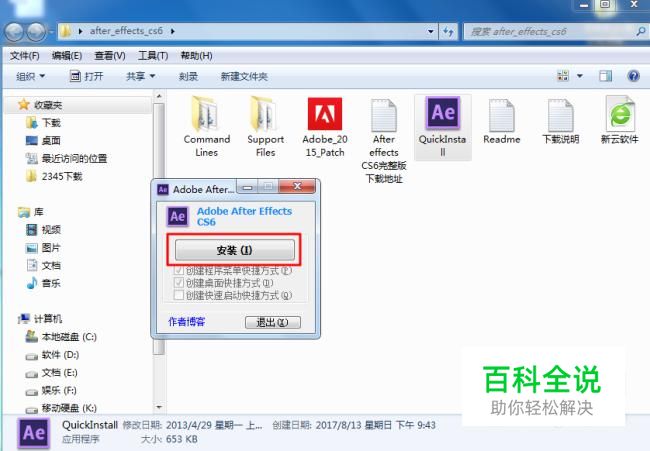This screenshot has width=650, height=451.
Task: Toggle the preview pane icon
Action: 605,76
